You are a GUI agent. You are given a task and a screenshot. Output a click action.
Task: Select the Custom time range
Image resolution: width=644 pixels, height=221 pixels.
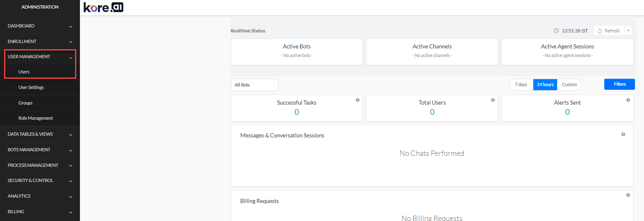coord(569,84)
